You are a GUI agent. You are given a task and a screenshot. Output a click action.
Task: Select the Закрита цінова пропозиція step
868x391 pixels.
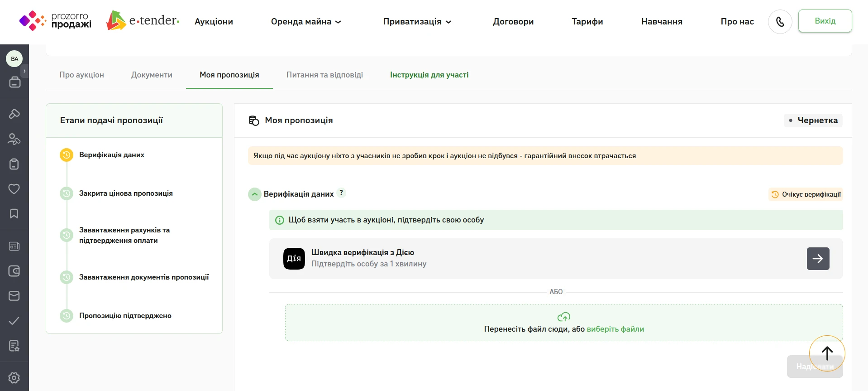click(126, 193)
